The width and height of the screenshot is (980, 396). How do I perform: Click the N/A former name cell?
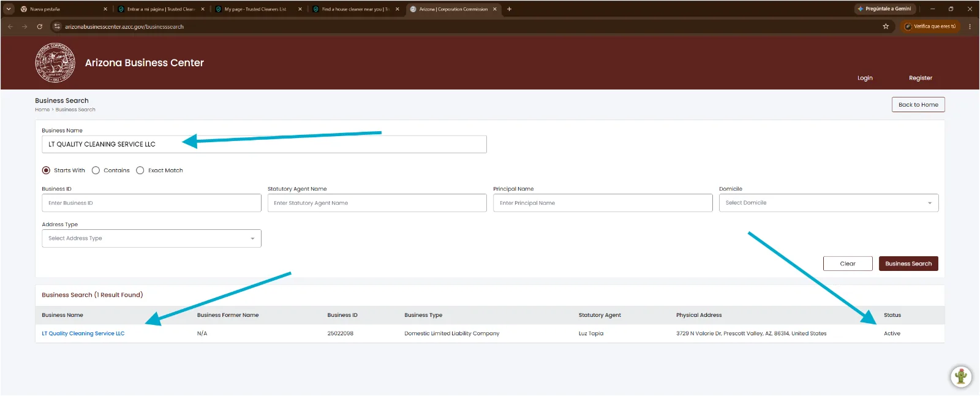[x=202, y=333]
